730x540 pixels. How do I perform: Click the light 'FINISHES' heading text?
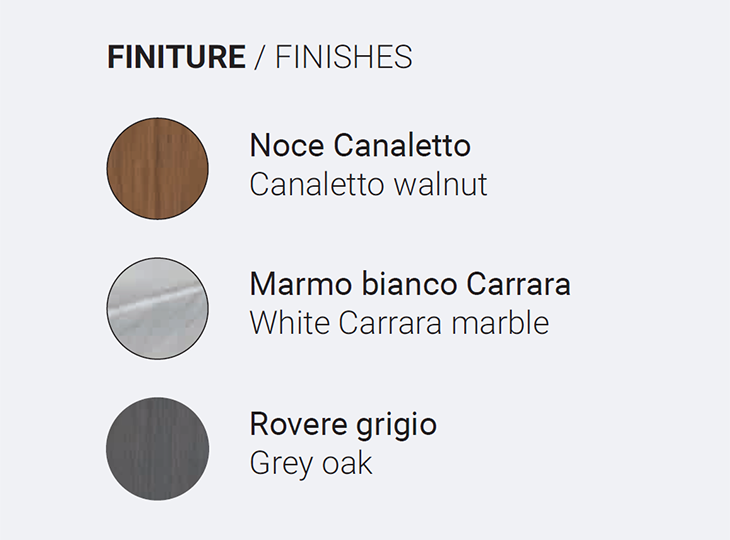click(x=344, y=57)
